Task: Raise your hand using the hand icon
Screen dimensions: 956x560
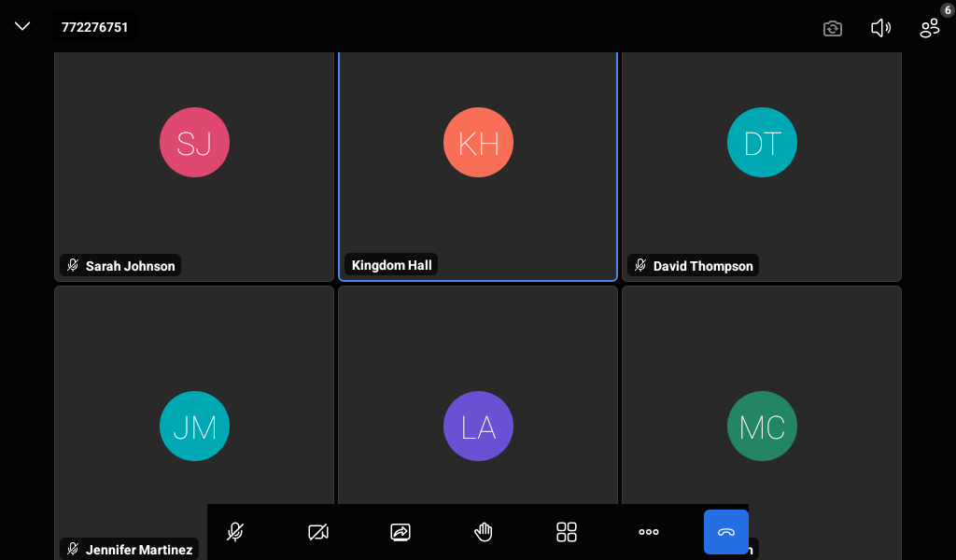Action: pos(483,532)
